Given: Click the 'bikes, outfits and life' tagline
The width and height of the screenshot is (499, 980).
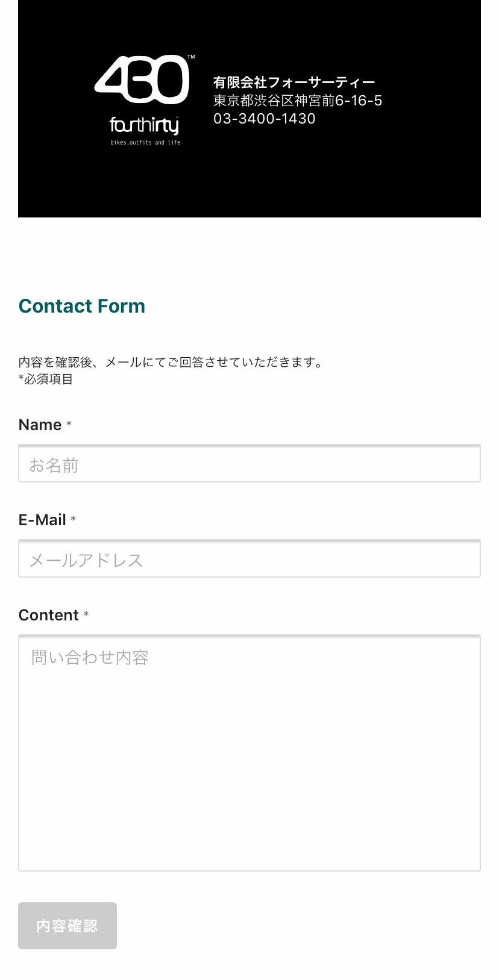Looking at the screenshot, I should (x=145, y=143).
